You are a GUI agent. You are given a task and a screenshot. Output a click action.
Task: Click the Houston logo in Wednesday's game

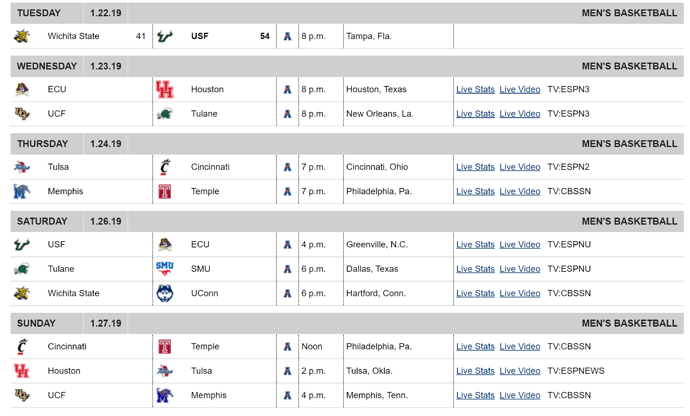point(165,89)
